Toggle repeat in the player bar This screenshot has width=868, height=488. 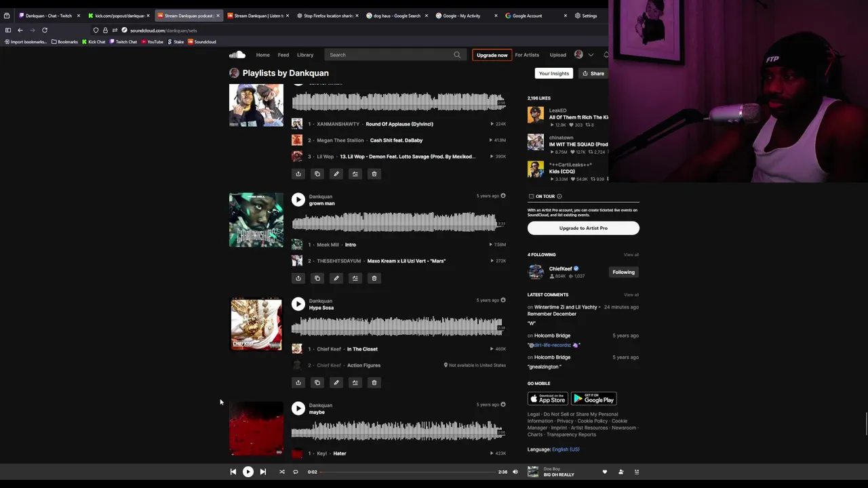click(296, 472)
